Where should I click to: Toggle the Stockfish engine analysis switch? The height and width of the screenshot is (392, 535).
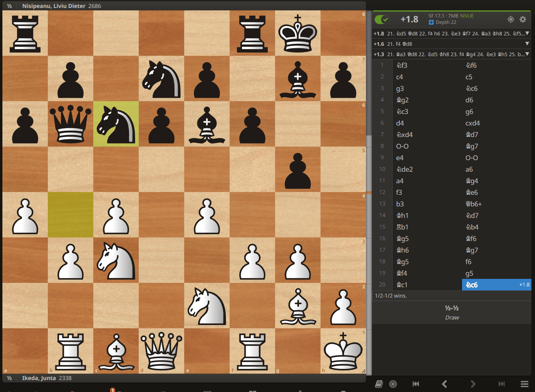[382, 19]
